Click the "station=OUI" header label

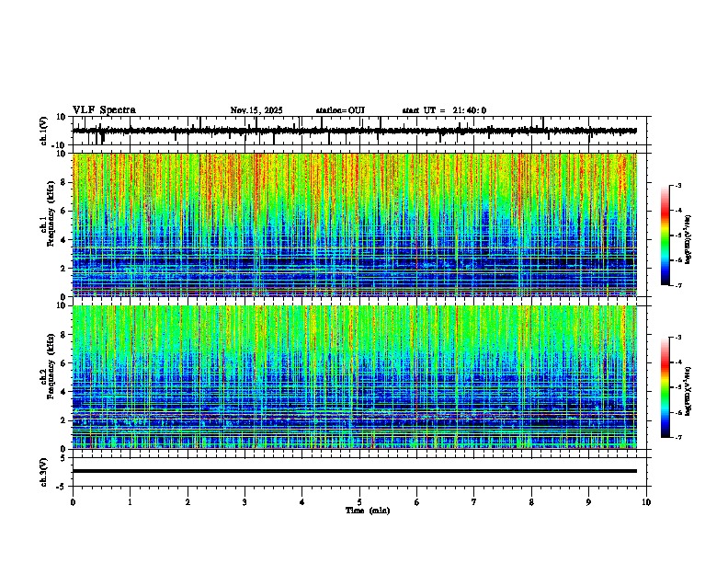340,110
